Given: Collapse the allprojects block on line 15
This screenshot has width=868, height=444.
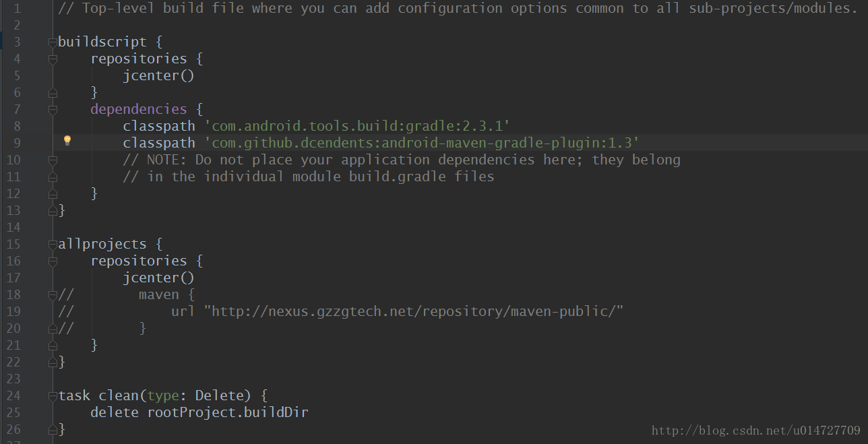Looking at the screenshot, I should click(x=53, y=245).
